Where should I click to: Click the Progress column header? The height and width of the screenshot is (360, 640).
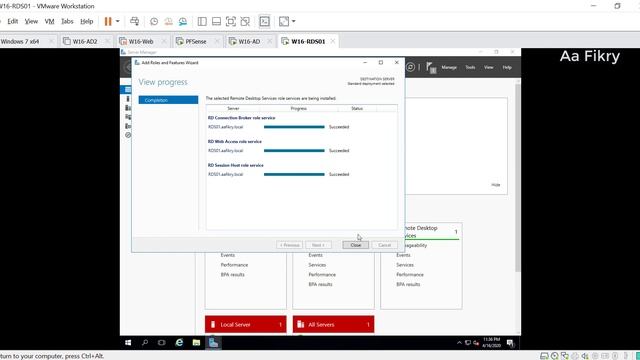[x=298, y=109]
